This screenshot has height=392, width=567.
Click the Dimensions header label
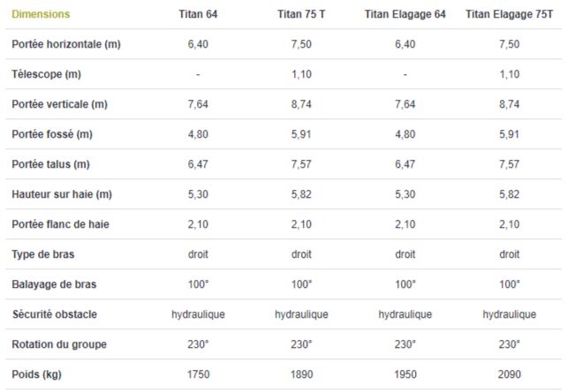41,15
